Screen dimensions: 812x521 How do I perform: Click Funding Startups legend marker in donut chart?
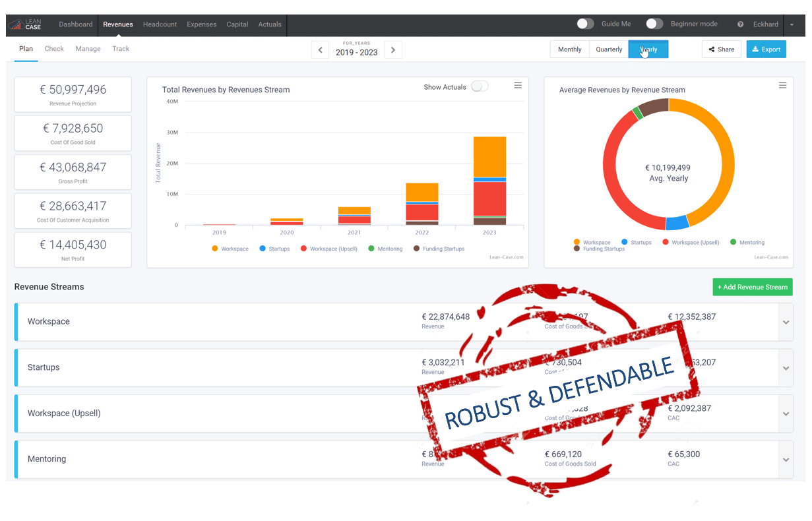pos(577,249)
